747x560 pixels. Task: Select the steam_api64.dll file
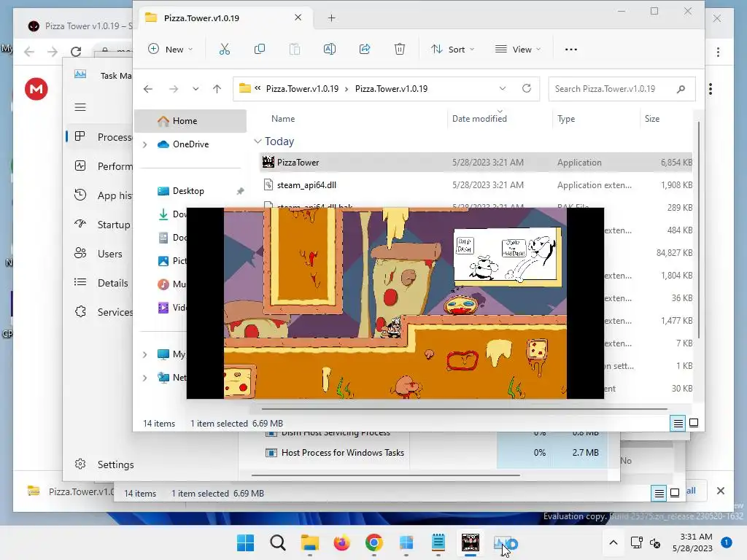pyautogui.click(x=476, y=185)
